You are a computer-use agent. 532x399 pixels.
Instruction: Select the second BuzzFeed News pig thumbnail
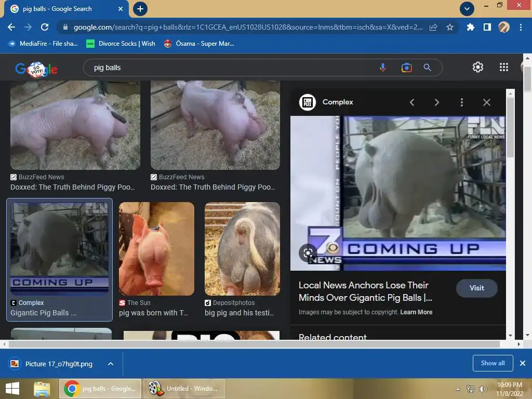(x=215, y=125)
